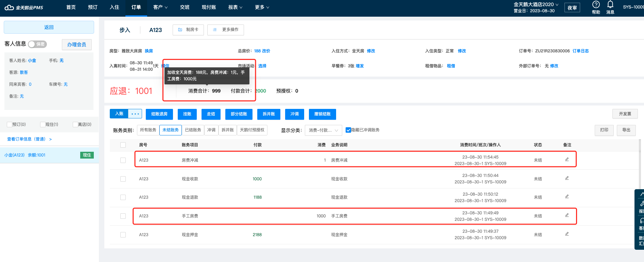Viewport: 644px width, 262px height.
Task: Open 现付账 in top navigation
Action: 209,7
